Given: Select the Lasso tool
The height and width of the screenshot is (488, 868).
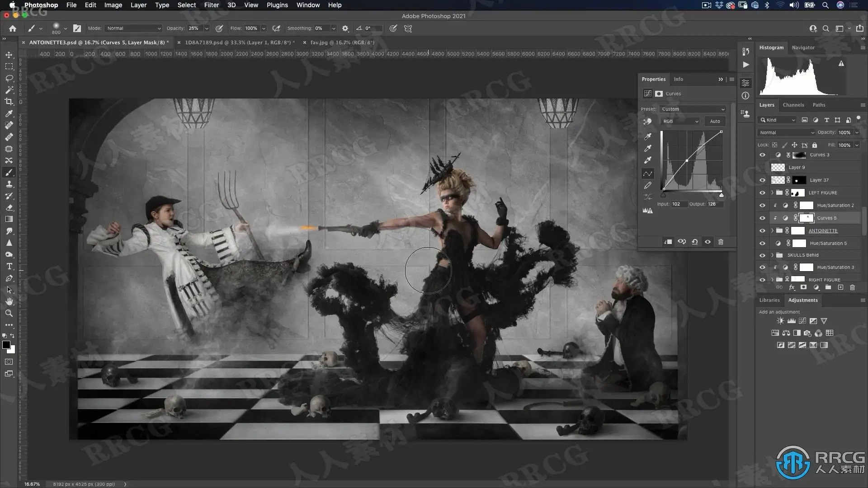Looking at the screenshot, I should 9,78.
